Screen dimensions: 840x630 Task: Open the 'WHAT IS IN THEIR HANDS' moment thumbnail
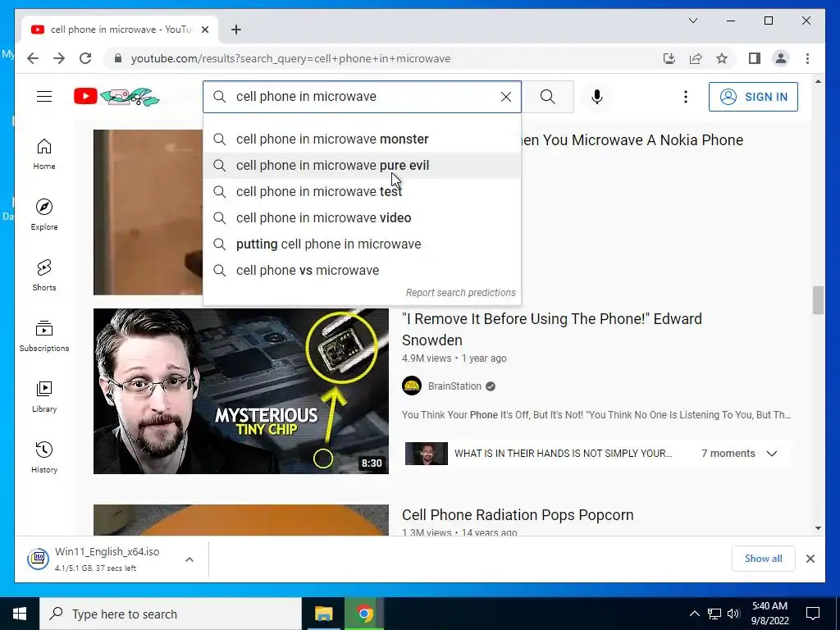click(427, 453)
